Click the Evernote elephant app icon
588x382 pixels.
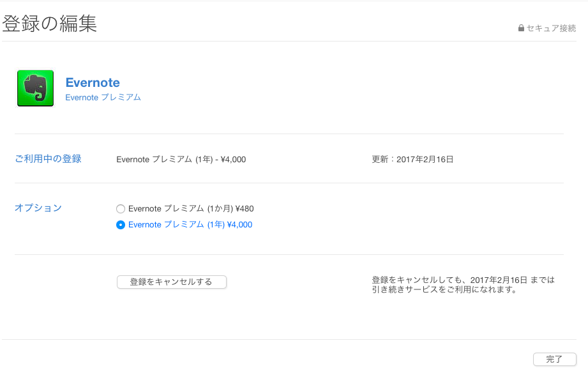click(35, 89)
